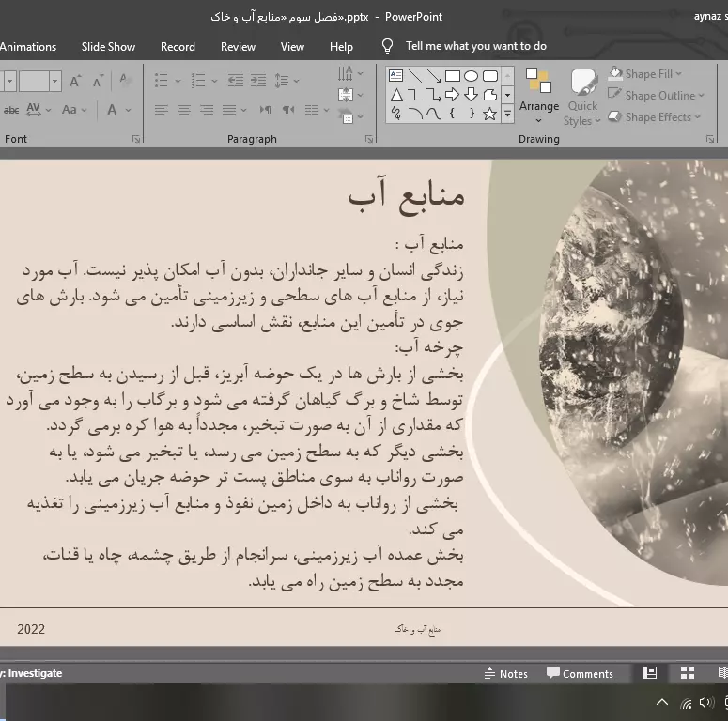Viewport: 728px width, 721px height.
Task: Select the isosceles triangle shape
Action: pos(396,95)
